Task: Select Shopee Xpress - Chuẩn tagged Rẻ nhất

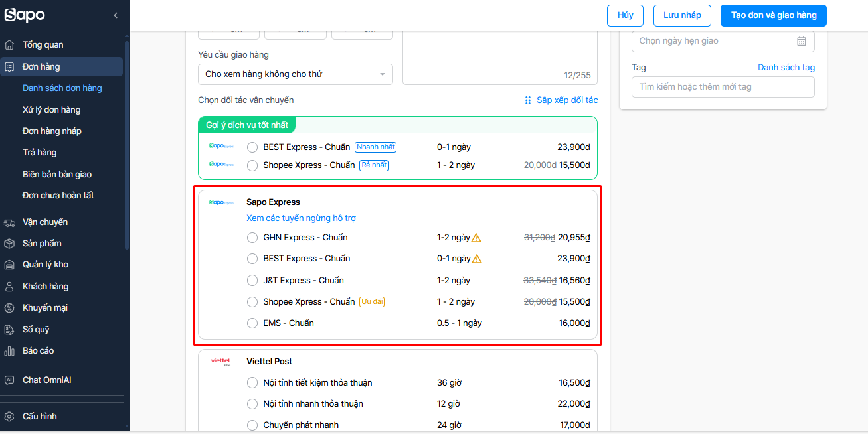Action: click(252, 165)
